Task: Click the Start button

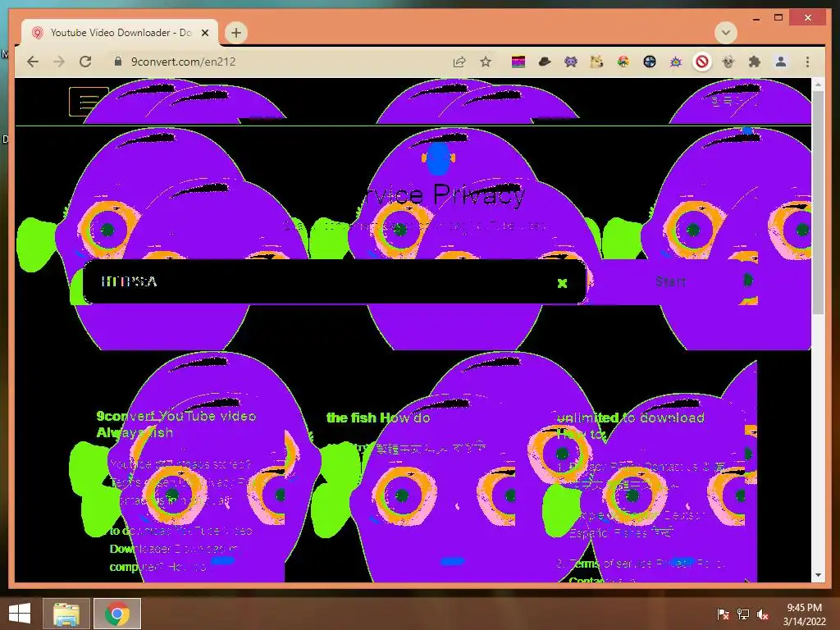Action: click(670, 281)
